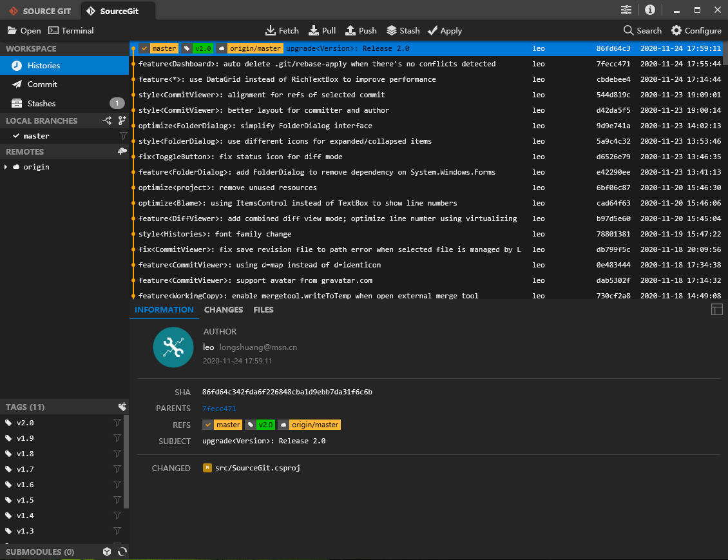This screenshot has width=728, height=560.
Task: Open the preferences sliders icon in title bar
Action: 626,10
